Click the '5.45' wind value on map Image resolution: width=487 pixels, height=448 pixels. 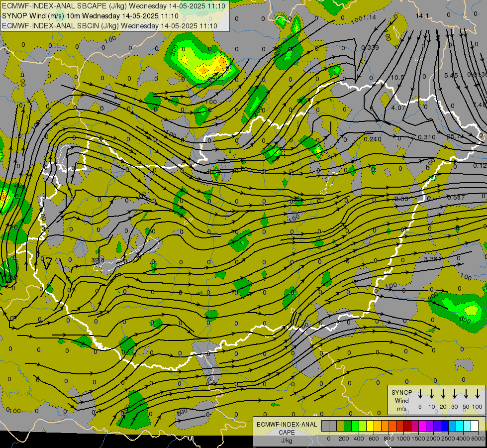(x=451, y=76)
